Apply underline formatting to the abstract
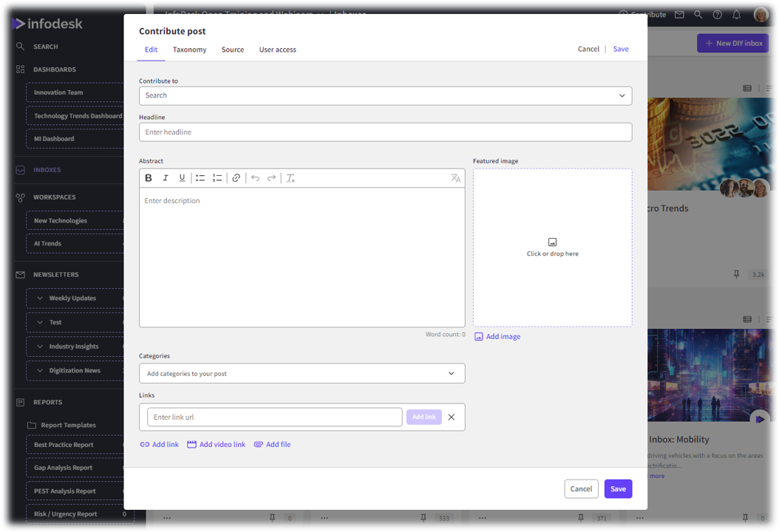 coord(182,177)
